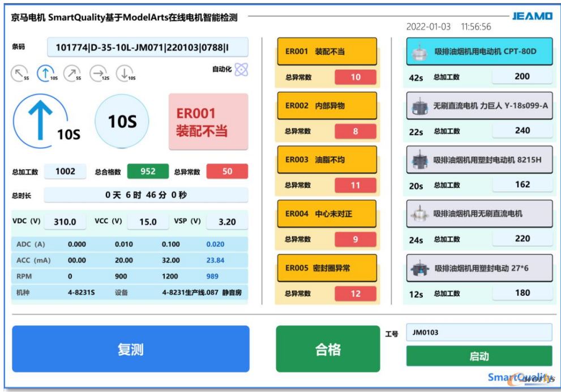Click the 42s cycle time label
Image resolution: width=561 pixels, height=392 pixels.
point(416,78)
